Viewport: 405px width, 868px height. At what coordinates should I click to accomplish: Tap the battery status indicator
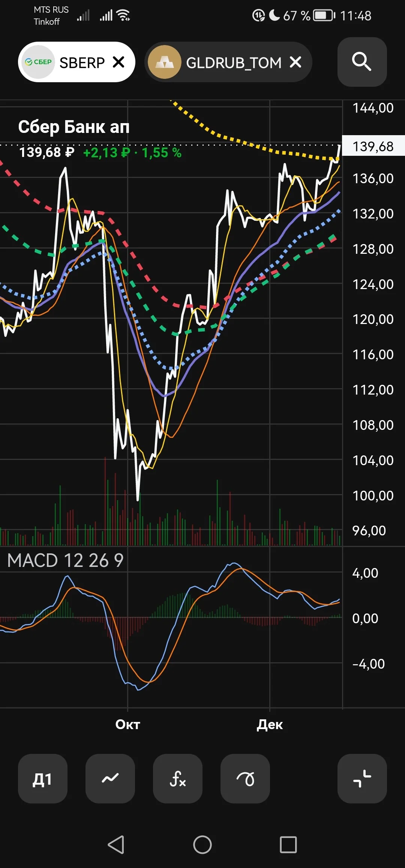(x=324, y=16)
